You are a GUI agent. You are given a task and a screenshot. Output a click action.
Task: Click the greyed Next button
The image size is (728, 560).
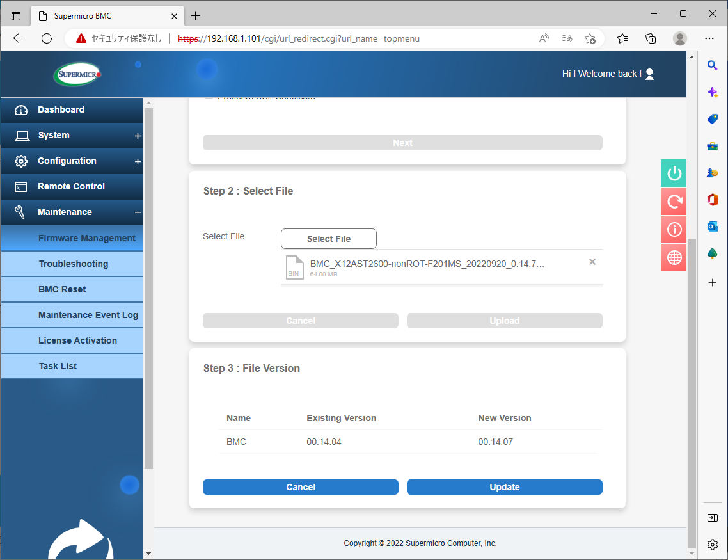[x=402, y=143]
